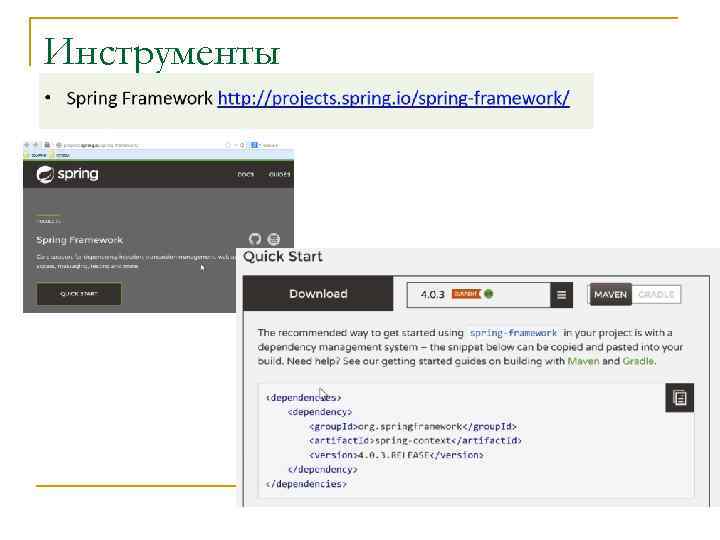
Task: Click the spring-framework code label in paragraph
Action: (513, 332)
